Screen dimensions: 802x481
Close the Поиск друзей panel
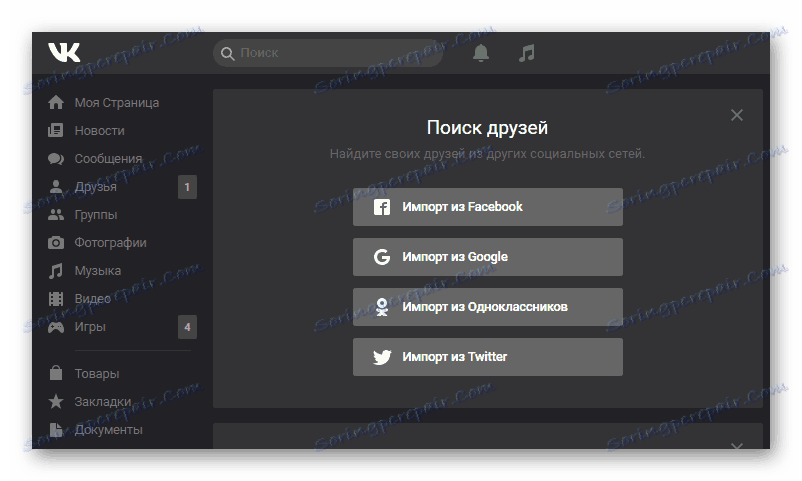coord(737,115)
